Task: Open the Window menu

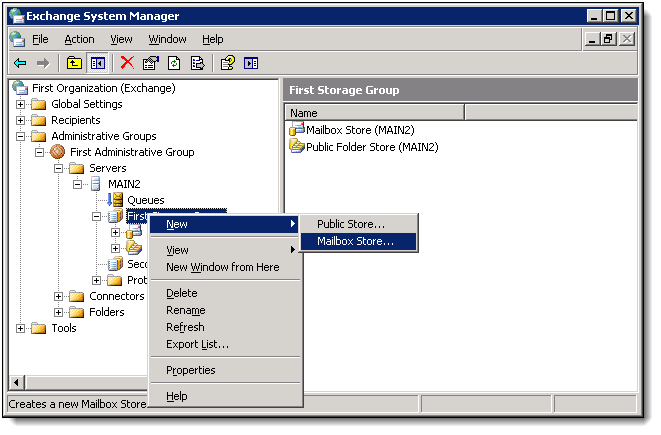Action: [x=167, y=39]
